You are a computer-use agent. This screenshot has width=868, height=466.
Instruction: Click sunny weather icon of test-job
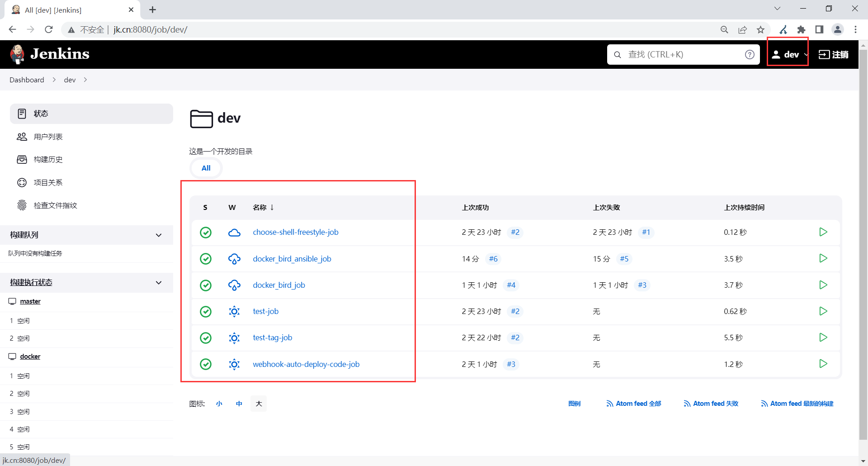(x=234, y=311)
